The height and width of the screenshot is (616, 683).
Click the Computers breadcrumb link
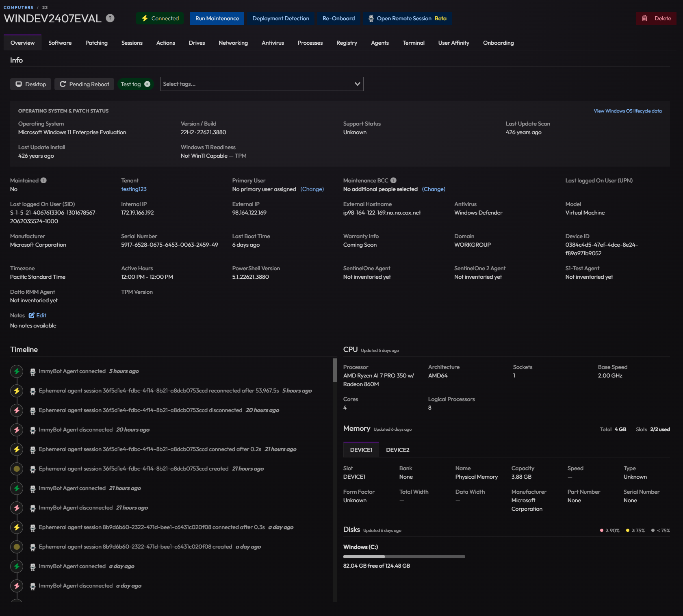18,7
